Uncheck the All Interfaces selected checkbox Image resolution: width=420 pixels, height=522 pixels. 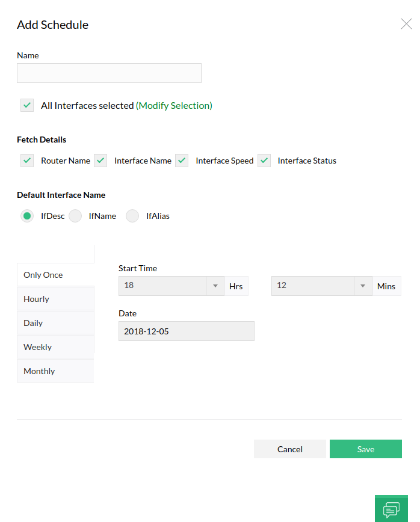pyautogui.click(x=27, y=105)
